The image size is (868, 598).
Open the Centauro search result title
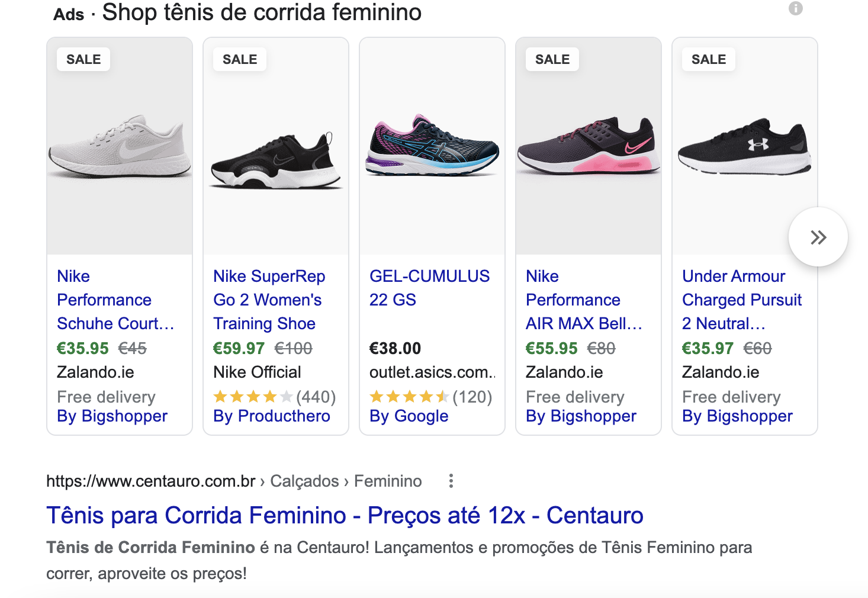pyautogui.click(x=345, y=515)
